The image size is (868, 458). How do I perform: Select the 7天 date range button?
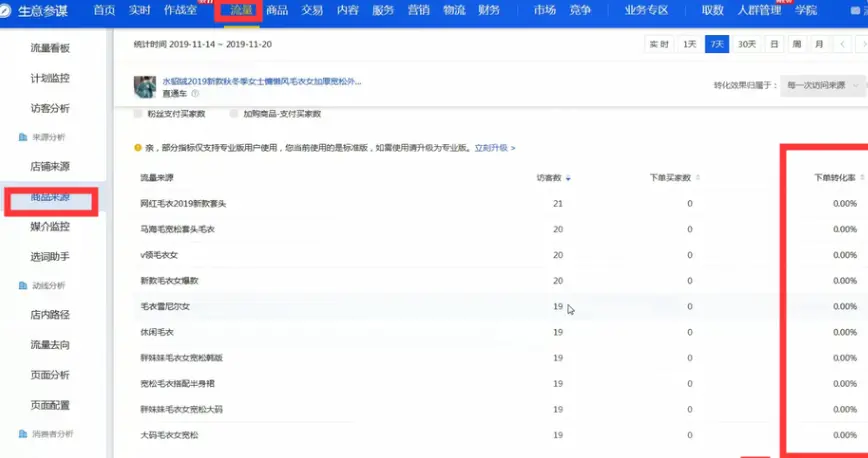[717, 44]
